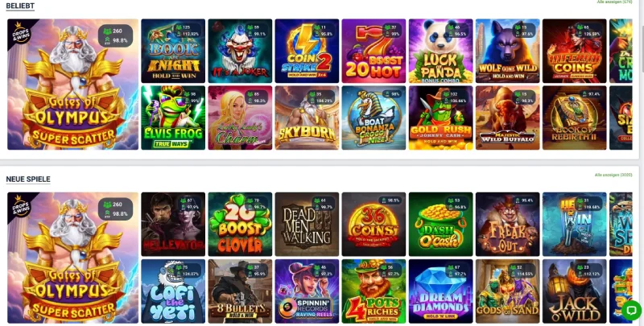Launch the It's a Joker game

tap(240, 51)
